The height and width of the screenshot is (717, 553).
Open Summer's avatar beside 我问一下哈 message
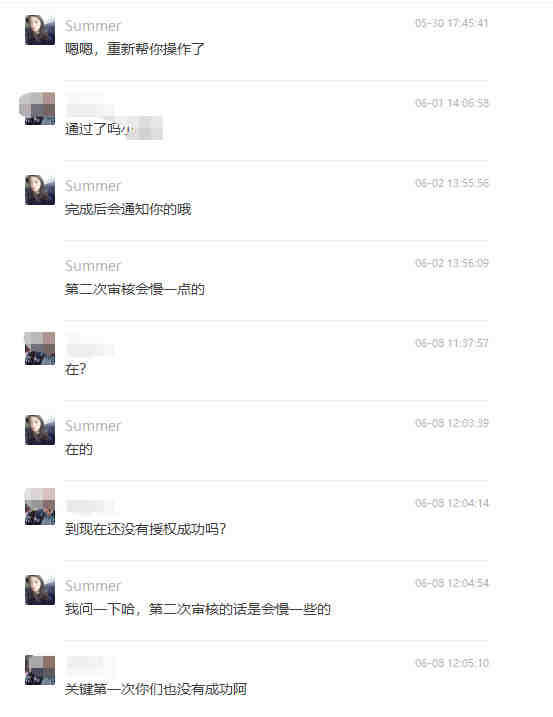point(40,590)
